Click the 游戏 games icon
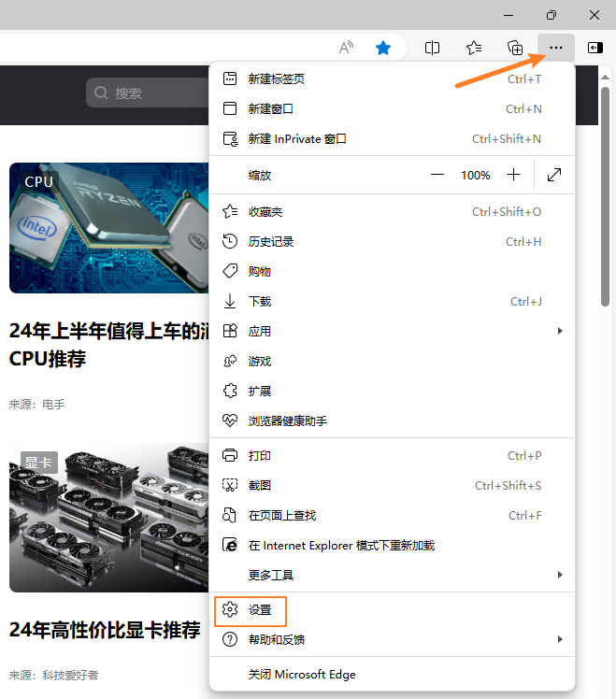Viewport: 616px width, 699px height. tap(230, 361)
